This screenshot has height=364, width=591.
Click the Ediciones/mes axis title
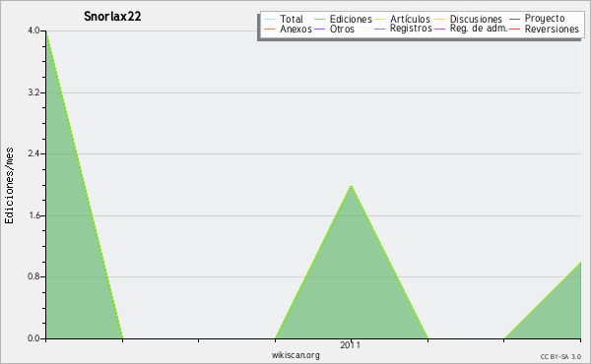point(9,185)
